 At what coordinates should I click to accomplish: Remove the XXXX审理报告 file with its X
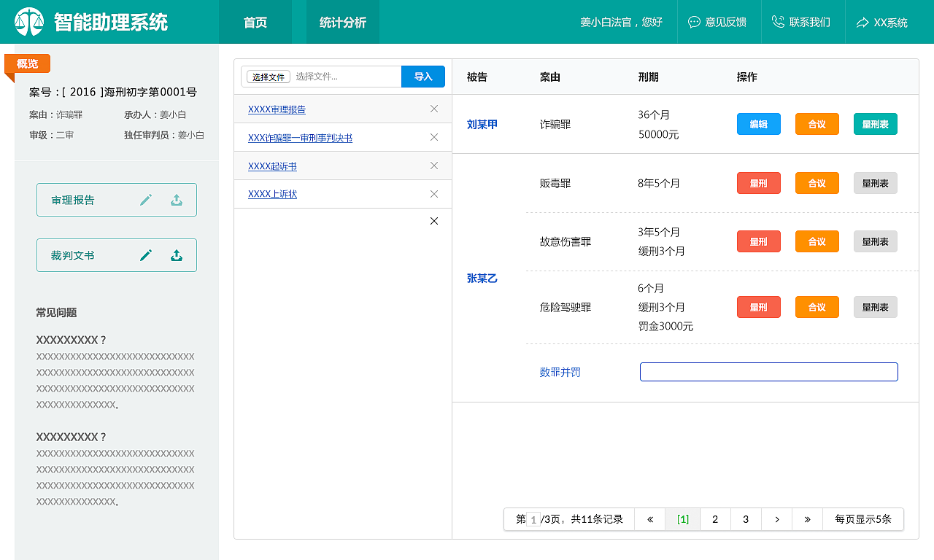click(434, 109)
